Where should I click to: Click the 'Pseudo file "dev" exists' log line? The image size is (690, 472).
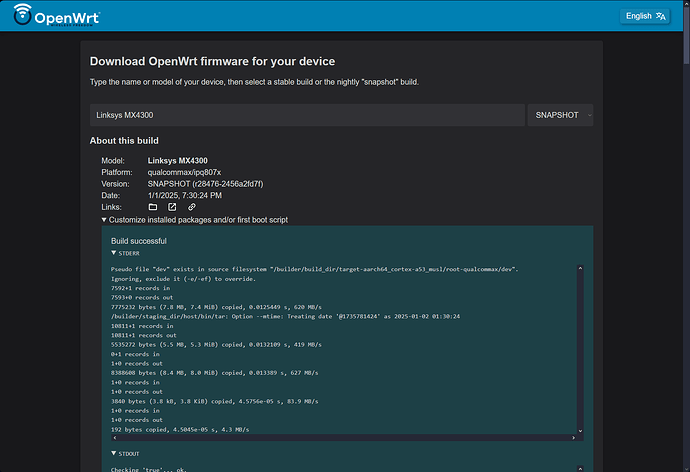[315, 269]
